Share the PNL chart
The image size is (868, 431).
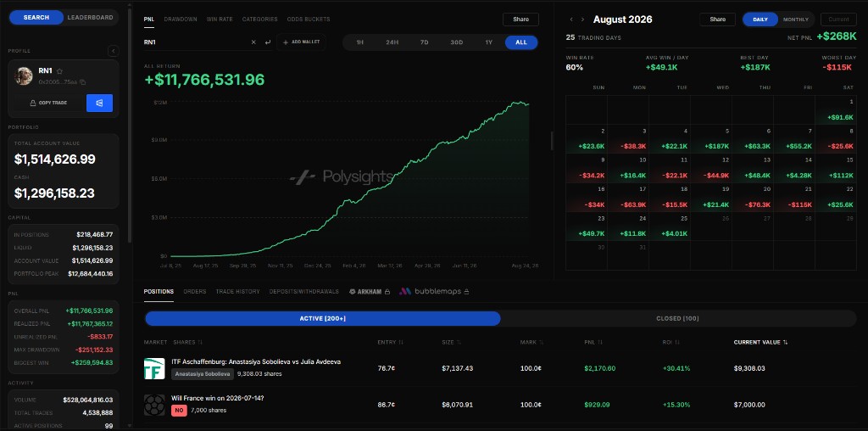pos(521,20)
